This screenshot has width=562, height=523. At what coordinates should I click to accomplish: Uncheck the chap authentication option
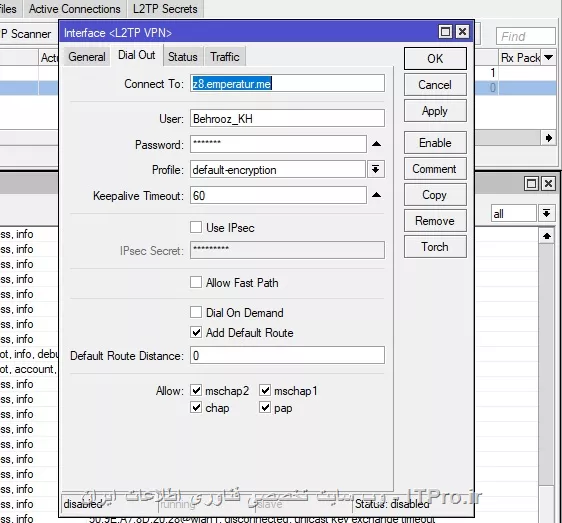[196, 407]
